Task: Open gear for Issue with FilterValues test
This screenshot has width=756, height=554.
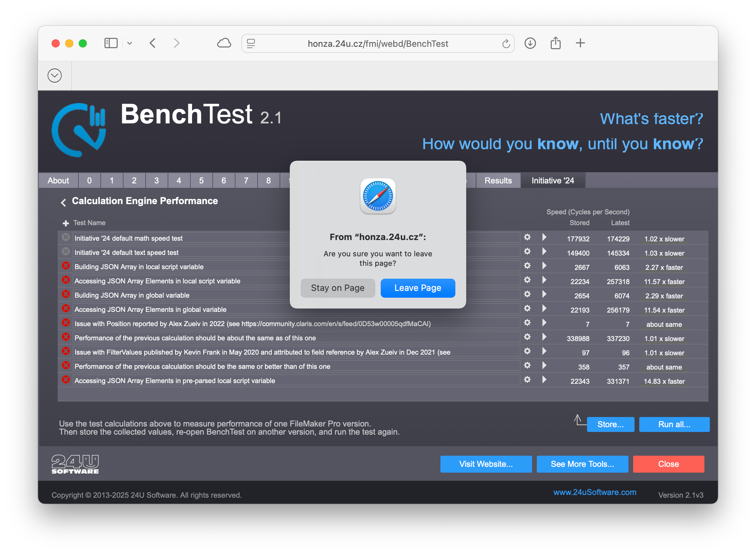Action: click(x=527, y=351)
